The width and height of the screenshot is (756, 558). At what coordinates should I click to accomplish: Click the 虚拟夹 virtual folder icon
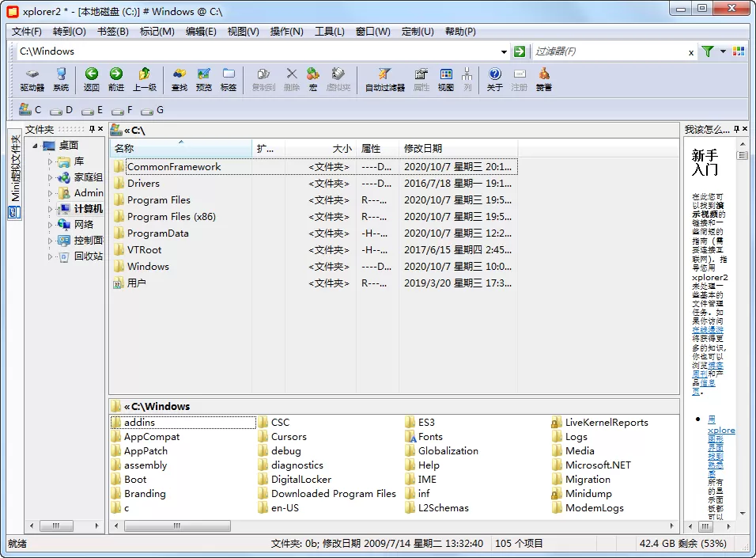(x=338, y=80)
